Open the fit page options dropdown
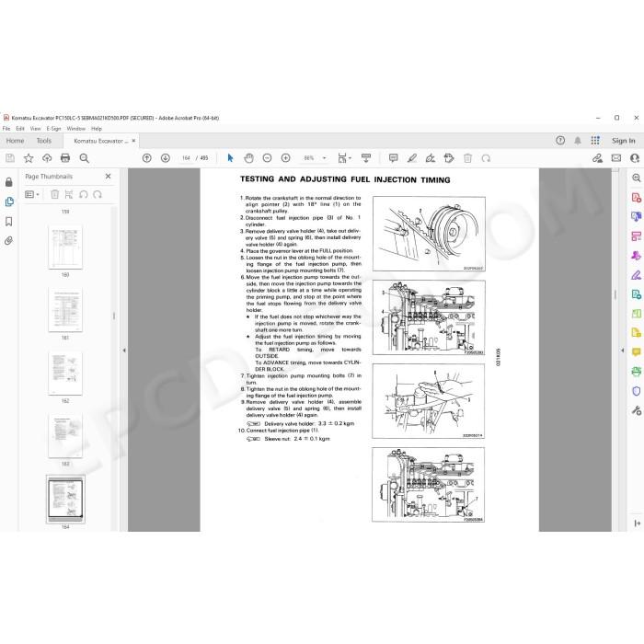The image size is (644, 644). pos(344,158)
